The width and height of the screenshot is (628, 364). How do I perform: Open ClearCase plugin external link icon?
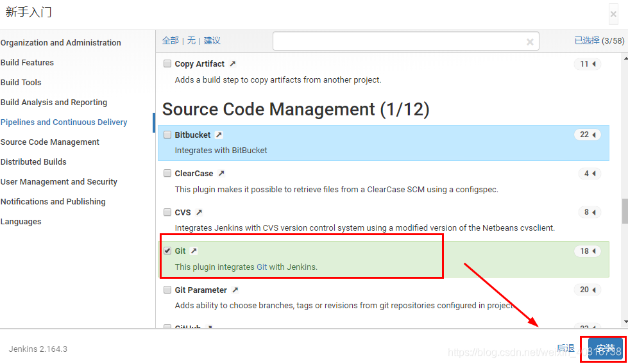[x=221, y=173]
